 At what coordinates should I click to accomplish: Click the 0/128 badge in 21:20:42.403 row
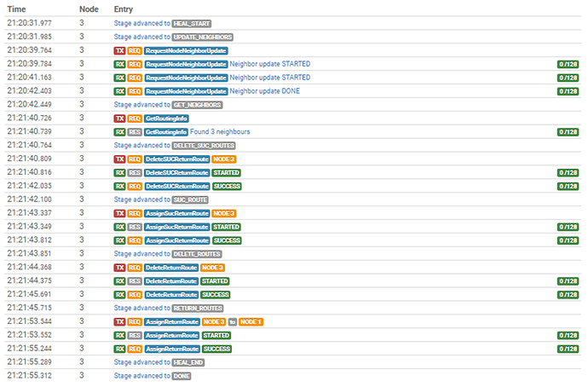pyautogui.click(x=568, y=91)
